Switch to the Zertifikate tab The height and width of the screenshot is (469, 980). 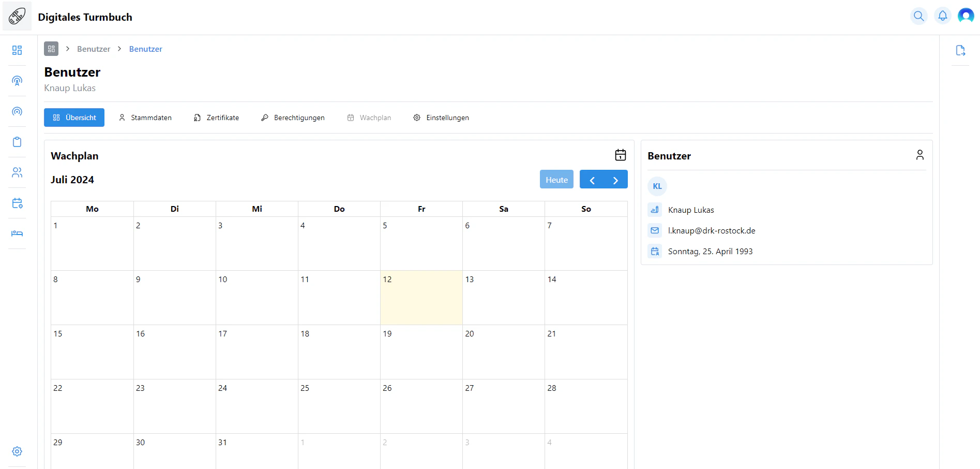click(x=217, y=118)
